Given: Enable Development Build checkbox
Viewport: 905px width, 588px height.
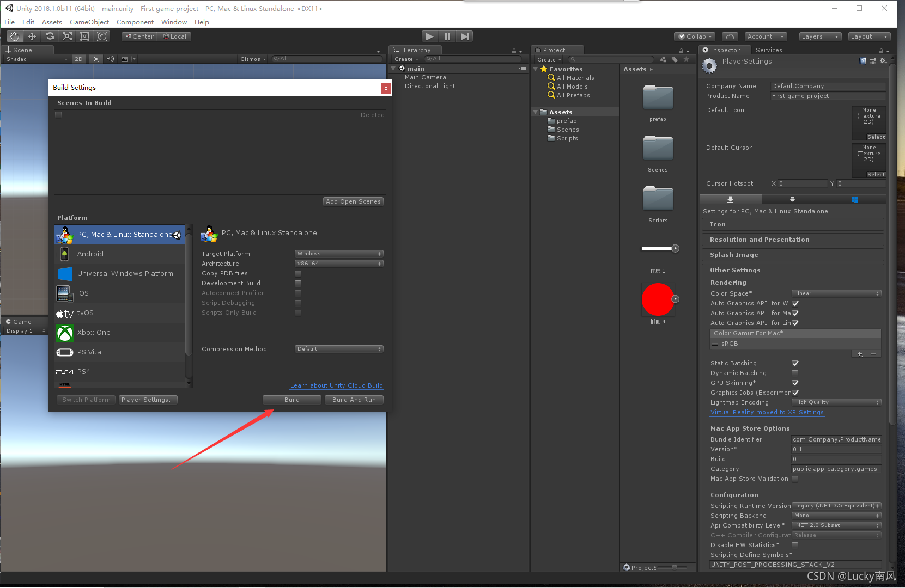Looking at the screenshot, I should [298, 283].
